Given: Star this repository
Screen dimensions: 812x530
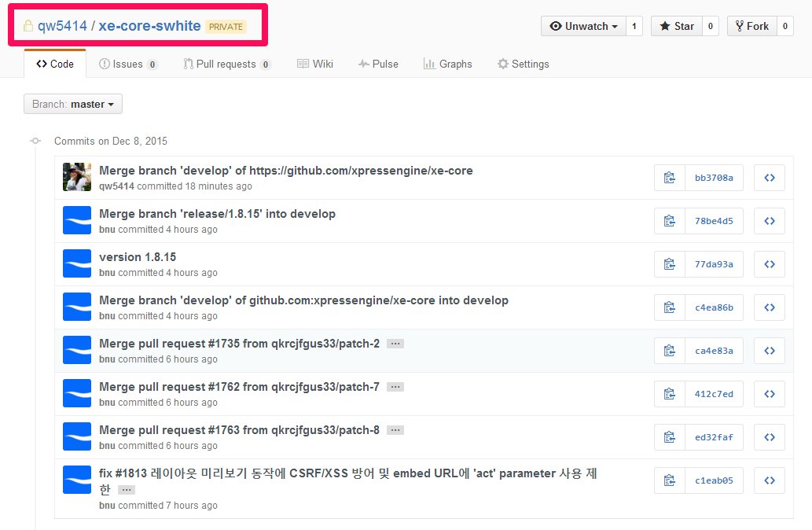Looking at the screenshot, I should (676, 26).
